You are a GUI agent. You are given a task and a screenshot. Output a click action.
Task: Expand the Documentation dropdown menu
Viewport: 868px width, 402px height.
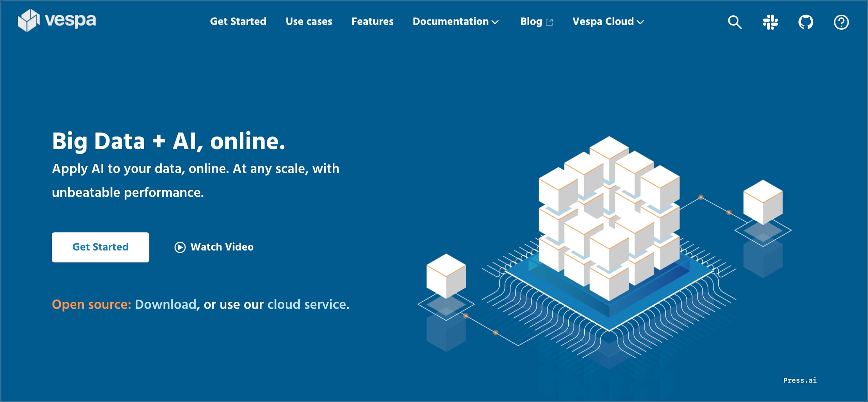point(456,21)
